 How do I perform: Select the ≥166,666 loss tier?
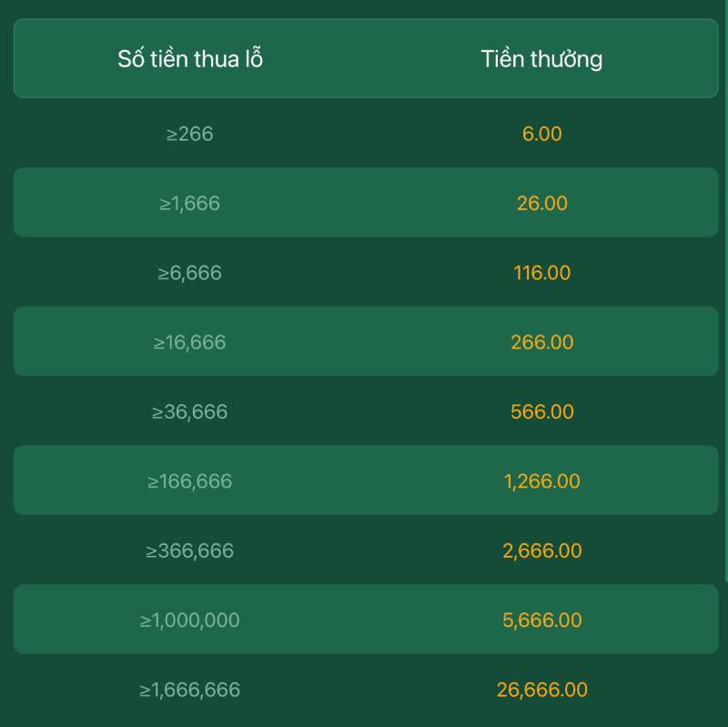coord(189,481)
